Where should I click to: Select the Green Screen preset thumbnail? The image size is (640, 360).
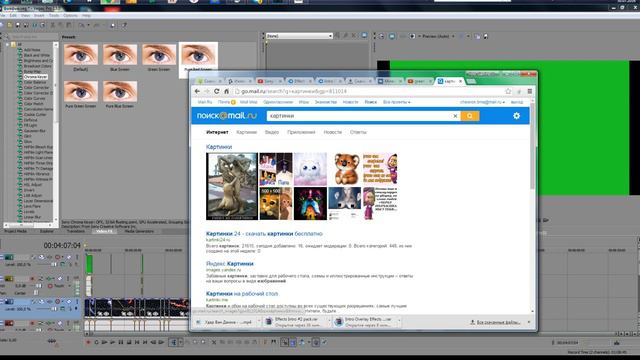(159, 54)
